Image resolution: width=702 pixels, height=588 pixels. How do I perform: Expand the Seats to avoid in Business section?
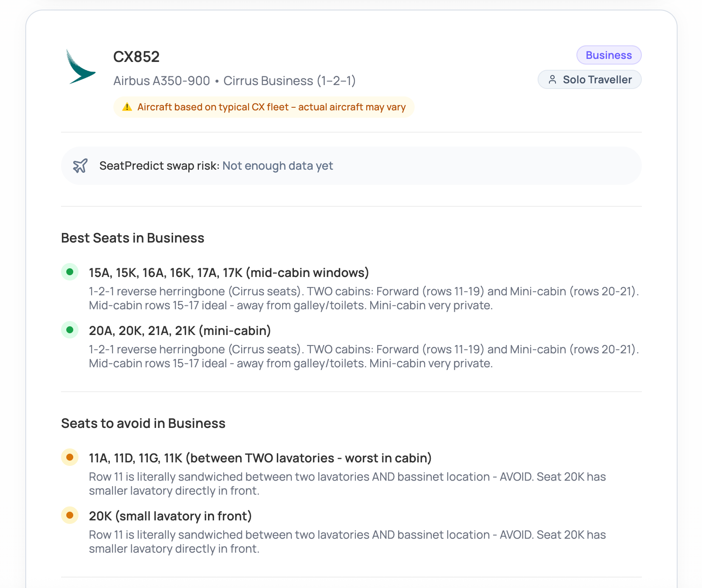pos(143,423)
